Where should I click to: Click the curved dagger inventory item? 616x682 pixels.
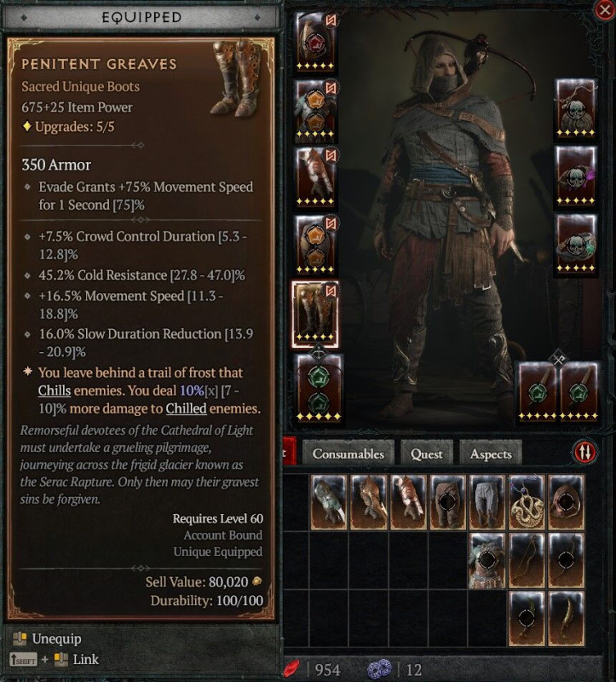(566, 618)
